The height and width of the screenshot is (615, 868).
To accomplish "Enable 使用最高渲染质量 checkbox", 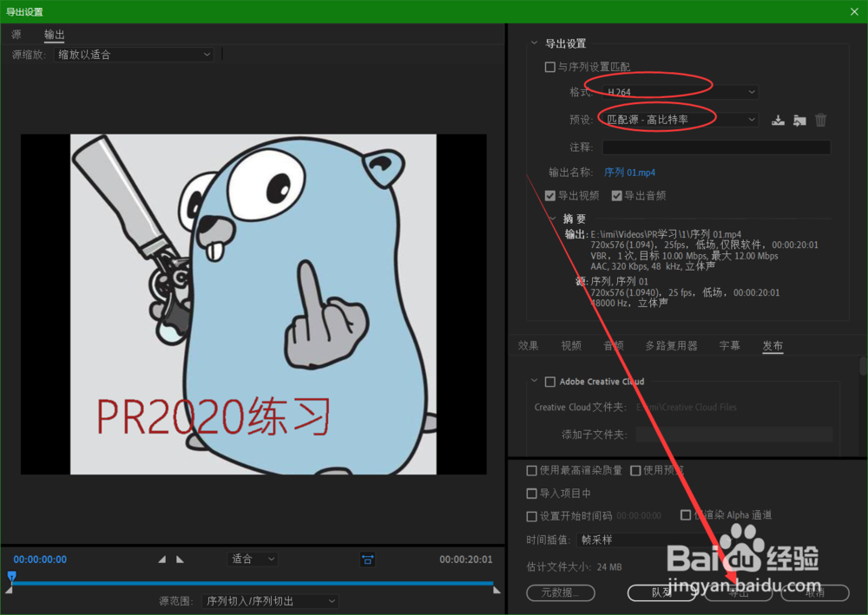I will point(531,471).
